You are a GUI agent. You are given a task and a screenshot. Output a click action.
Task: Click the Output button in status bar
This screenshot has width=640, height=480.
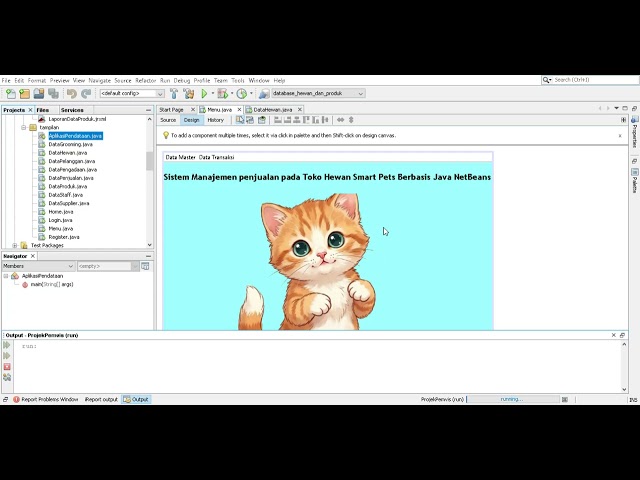tap(136, 399)
